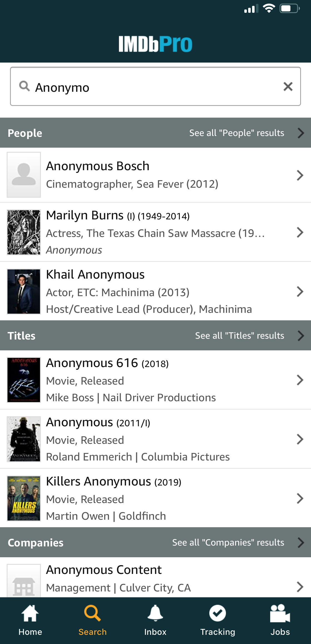
Task: Tap the IMDbPro logo
Action: pos(155,44)
